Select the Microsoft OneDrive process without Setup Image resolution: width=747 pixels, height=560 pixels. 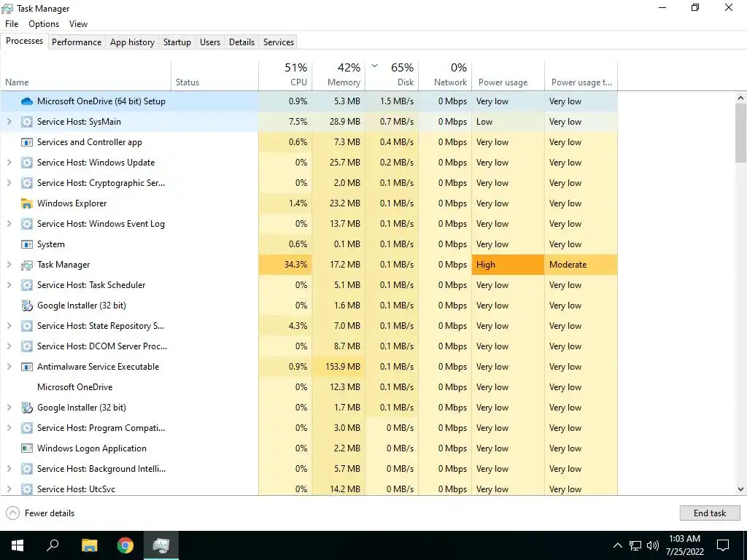point(309,387)
